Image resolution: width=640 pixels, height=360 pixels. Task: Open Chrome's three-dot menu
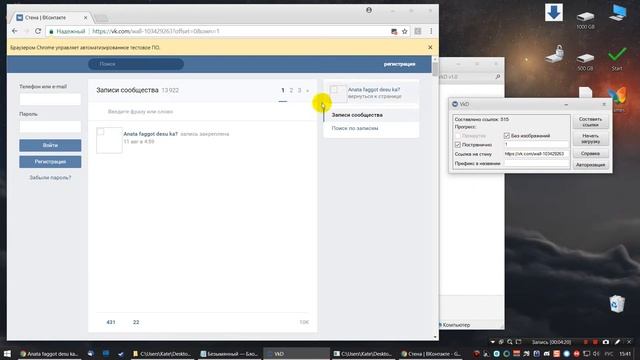[x=431, y=31]
